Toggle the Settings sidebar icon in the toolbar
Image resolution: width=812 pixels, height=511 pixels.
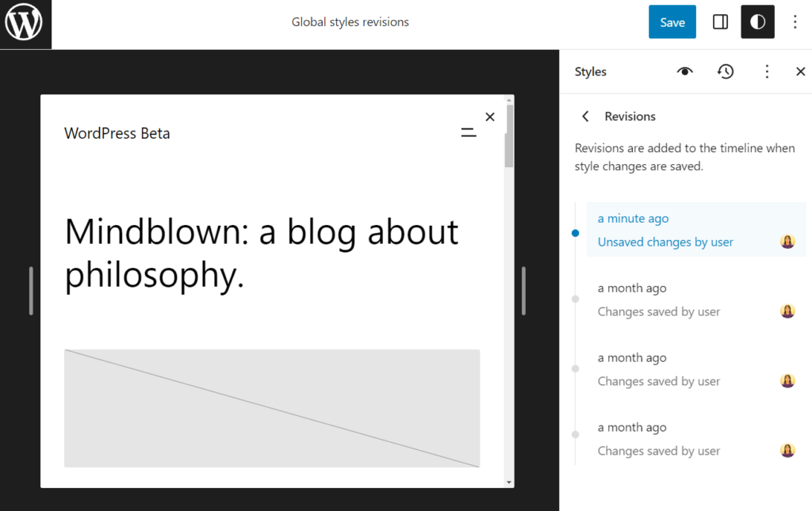[x=719, y=21]
